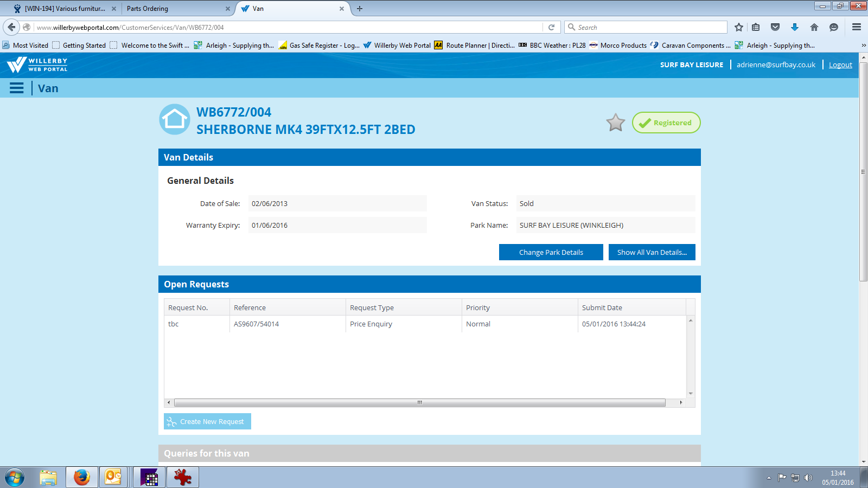Click the 05/01/2016 13:44:24 submit date cell
The width and height of the screenshot is (868, 488).
point(632,324)
